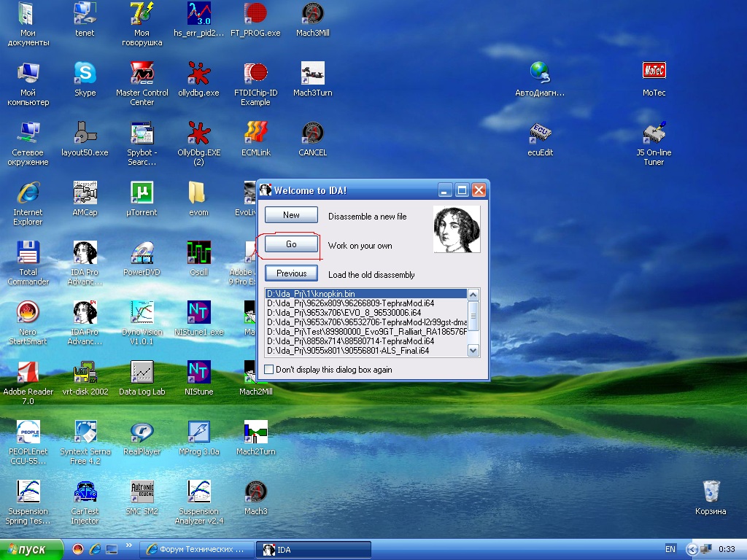
Task: Open the Корзина recycle bin
Action: click(x=710, y=491)
